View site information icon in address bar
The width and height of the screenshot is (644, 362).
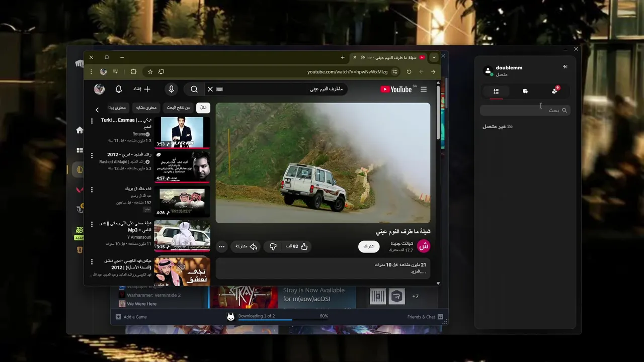(395, 72)
